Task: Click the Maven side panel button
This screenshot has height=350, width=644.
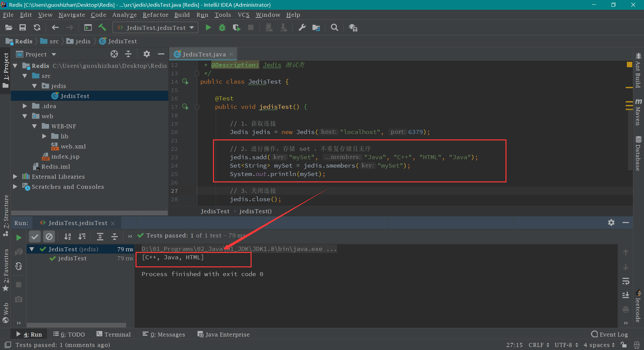Action: tap(638, 113)
